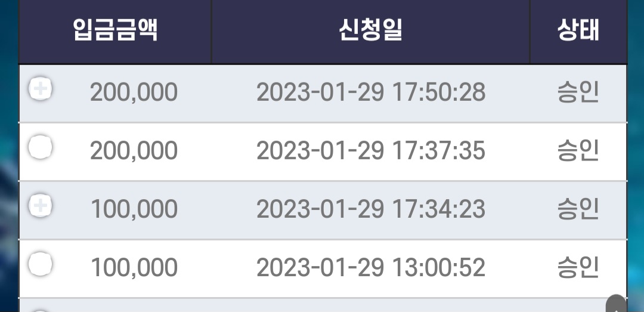Screen dimensions: 644x312
Task: Sort by the 입금금액 column header
Action: (116, 30)
